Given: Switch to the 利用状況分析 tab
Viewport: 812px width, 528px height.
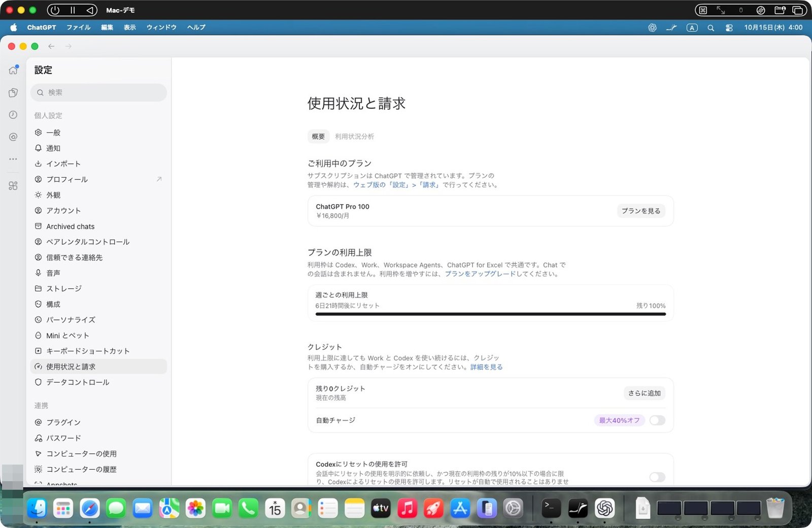Looking at the screenshot, I should click(x=354, y=137).
